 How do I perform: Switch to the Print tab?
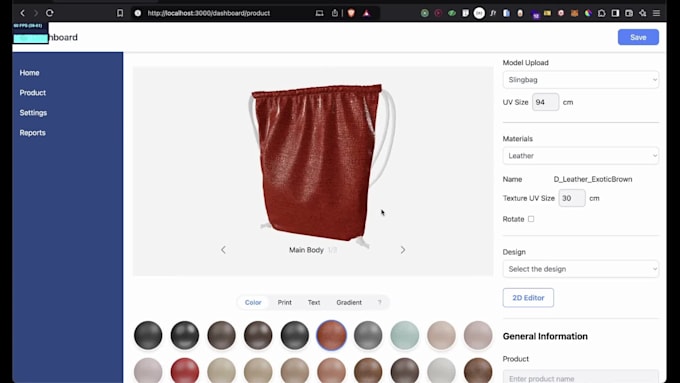[x=284, y=302]
